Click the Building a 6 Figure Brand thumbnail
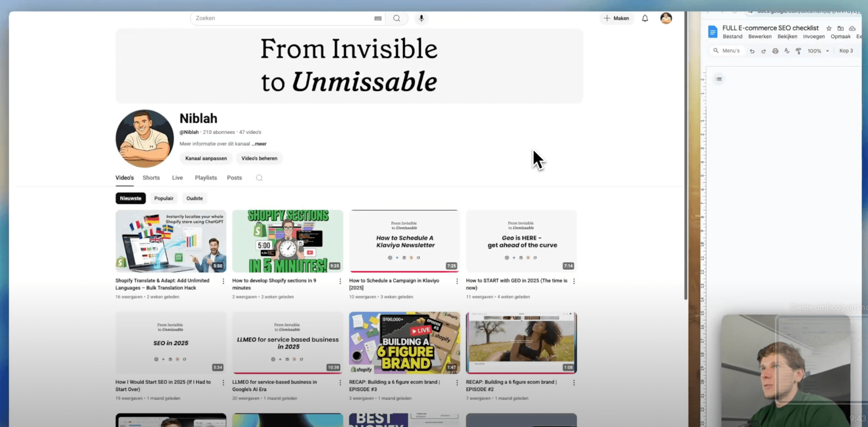This screenshot has height=427, width=868. point(404,342)
